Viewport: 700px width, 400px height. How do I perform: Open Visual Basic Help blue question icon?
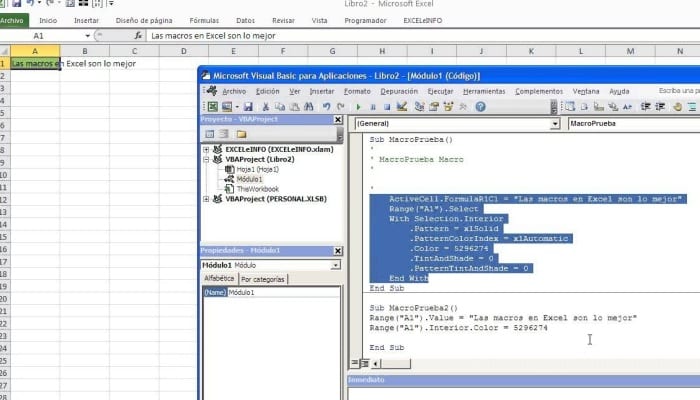pyautogui.click(x=480, y=107)
